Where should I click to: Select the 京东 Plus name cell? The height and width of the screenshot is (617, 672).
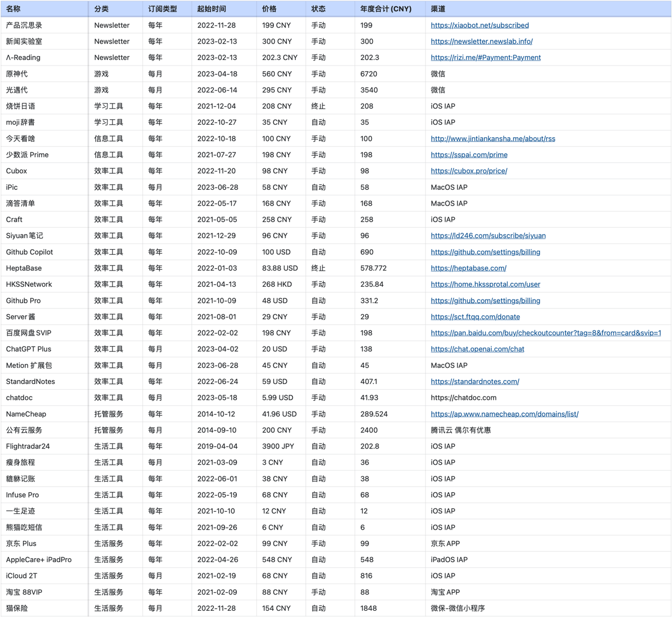point(44,544)
